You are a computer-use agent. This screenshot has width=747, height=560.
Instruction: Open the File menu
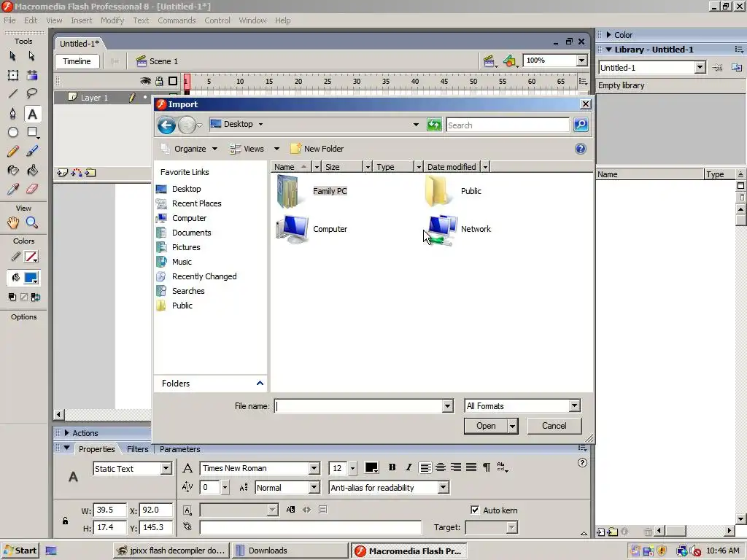tap(9, 20)
